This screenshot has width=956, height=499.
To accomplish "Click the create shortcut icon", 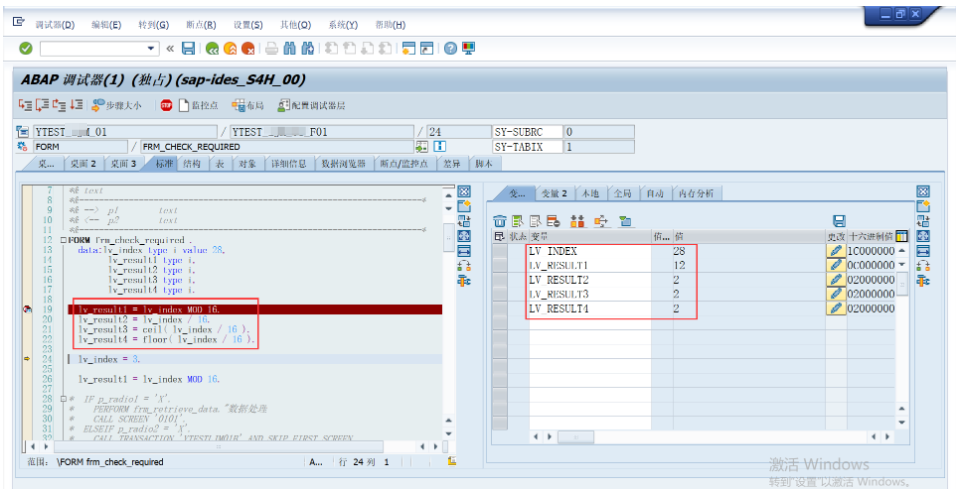I will pos(427,48).
